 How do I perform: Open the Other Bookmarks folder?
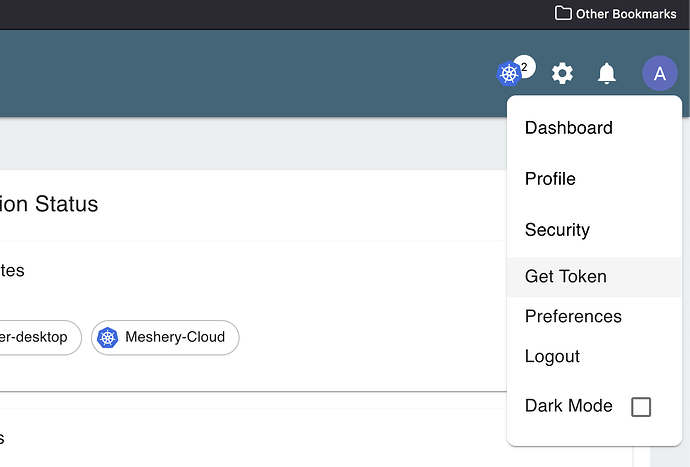point(615,14)
